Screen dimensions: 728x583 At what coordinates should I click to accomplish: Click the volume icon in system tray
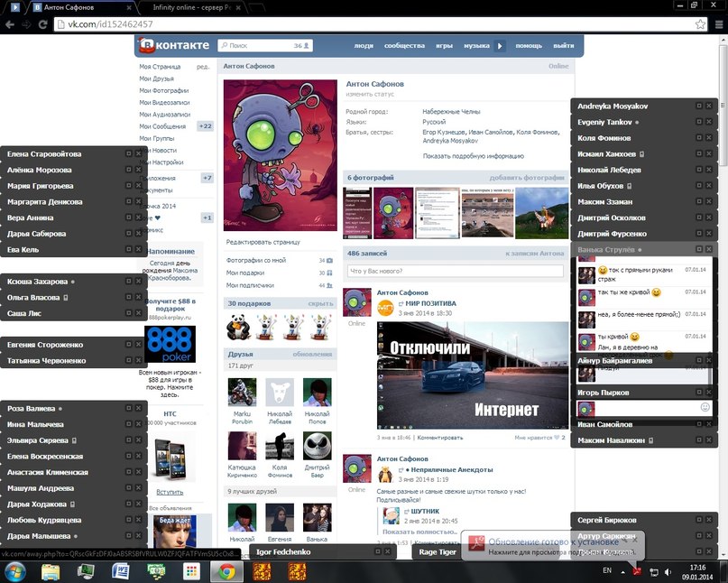pyautogui.click(x=668, y=572)
